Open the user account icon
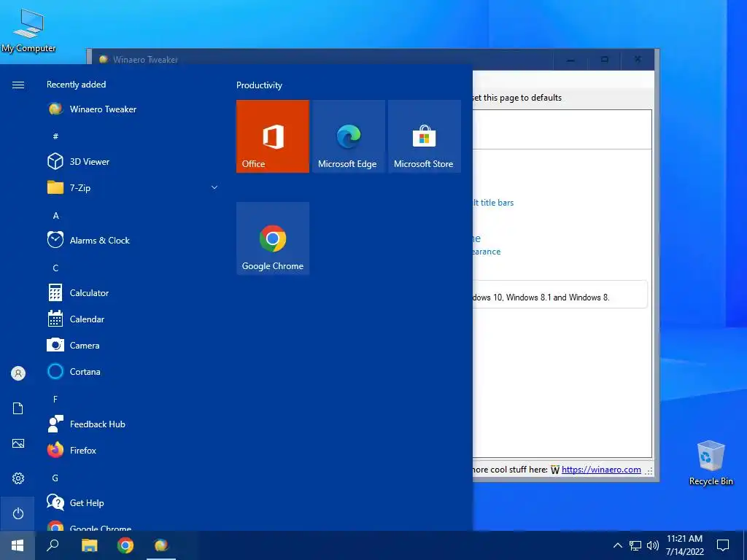 [18, 373]
